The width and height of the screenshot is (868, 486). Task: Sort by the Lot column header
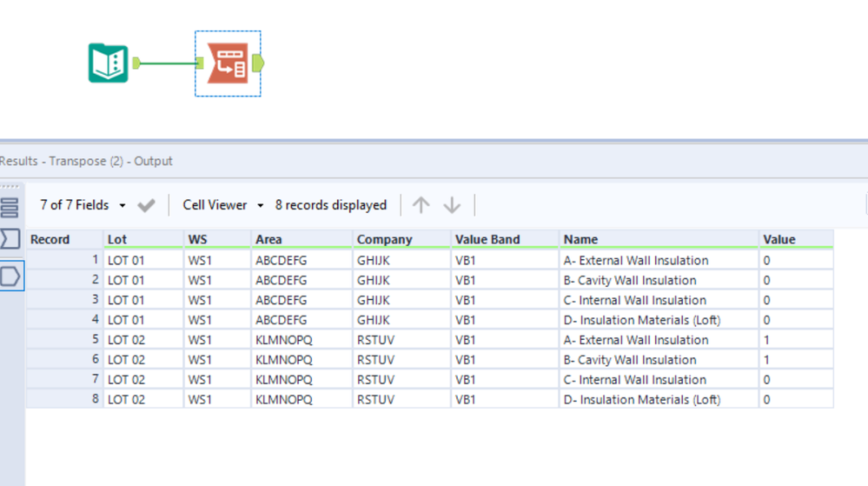click(x=143, y=239)
